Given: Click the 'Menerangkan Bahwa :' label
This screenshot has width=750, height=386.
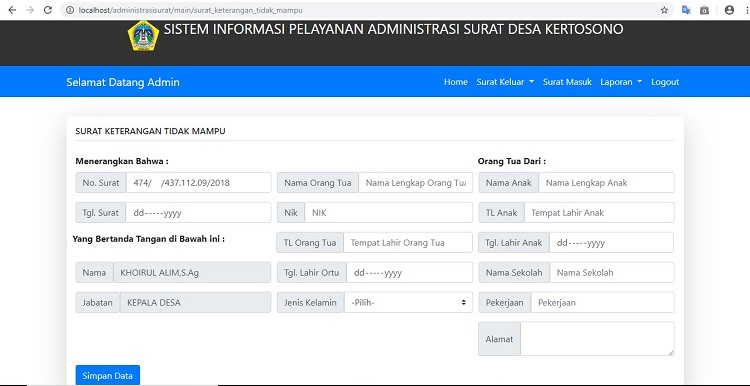Looking at the screenshot, I should pyautogui.click(x=122, y=161).
